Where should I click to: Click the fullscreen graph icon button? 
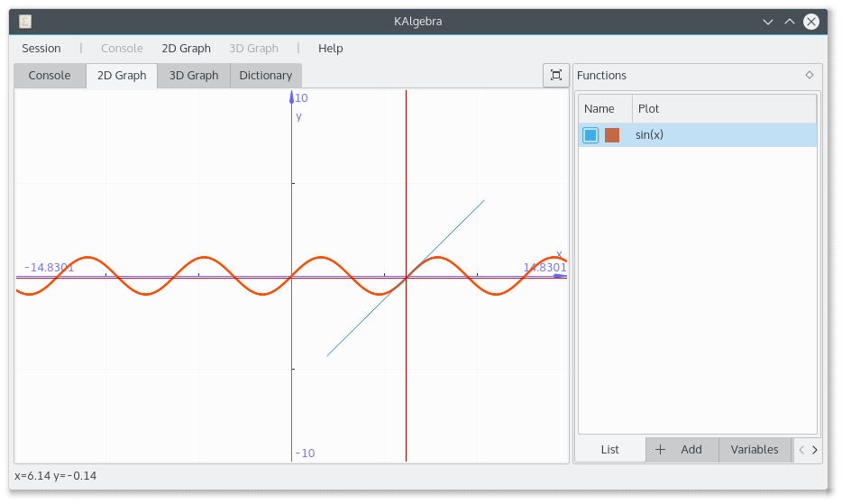pos(556,76)
